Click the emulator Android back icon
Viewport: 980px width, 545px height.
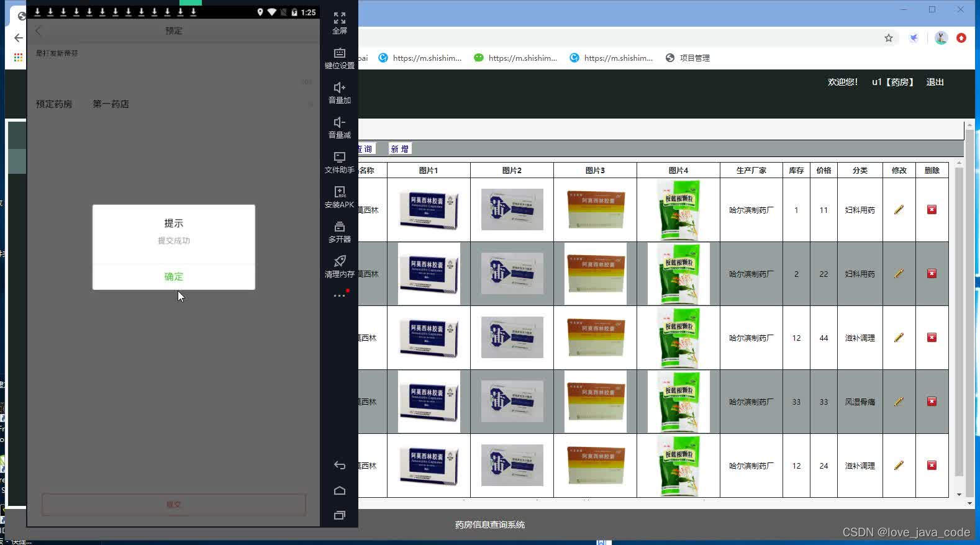point(339,465)
